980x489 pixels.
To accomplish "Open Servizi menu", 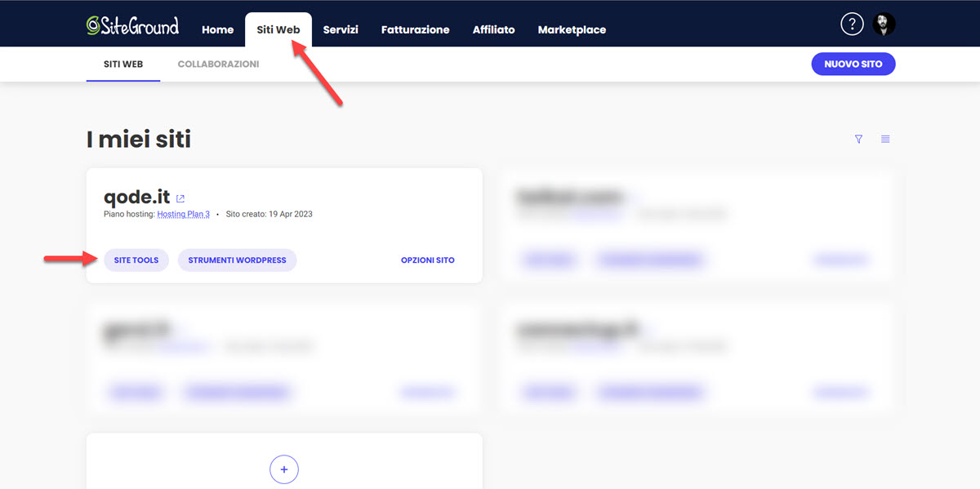I will click(341, 29).
